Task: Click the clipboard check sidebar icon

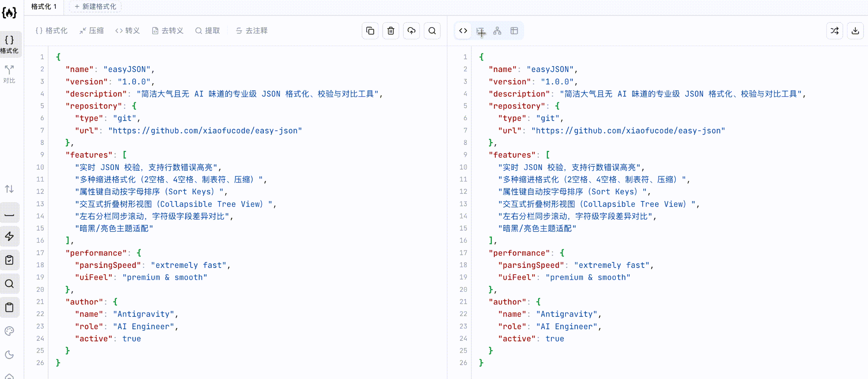Action: [9, 260]
